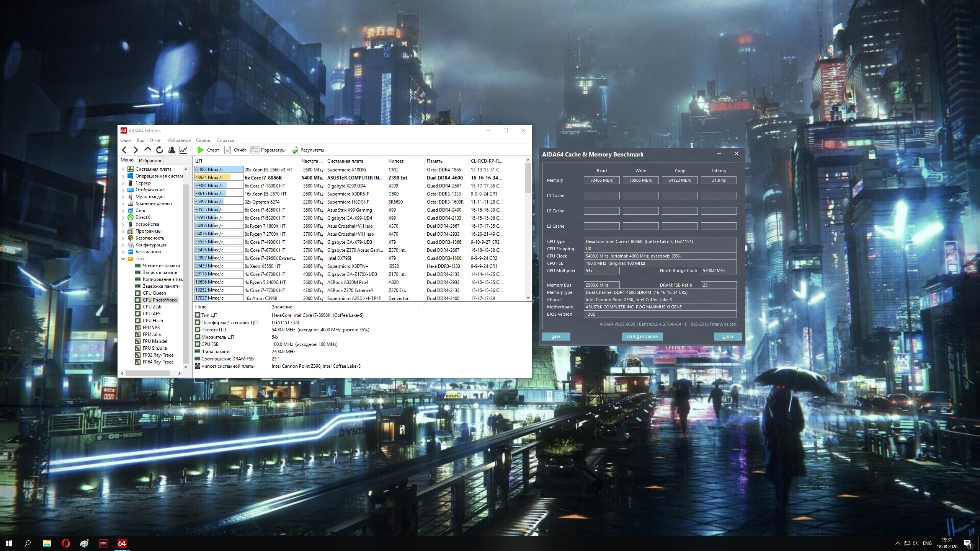Click the green Старт play icon
This screenshot has height=551, width=980.
coord(201,150)
